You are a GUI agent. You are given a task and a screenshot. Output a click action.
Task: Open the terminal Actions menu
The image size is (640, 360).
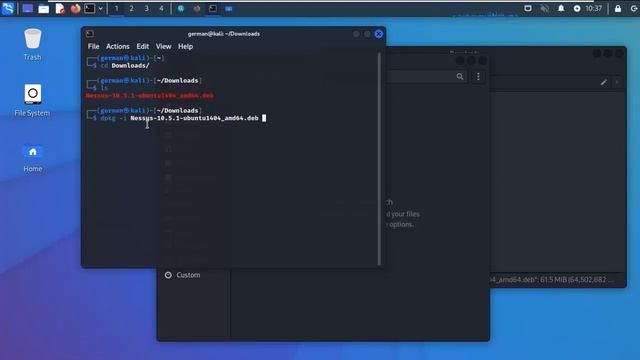click(x=118, y=47)
